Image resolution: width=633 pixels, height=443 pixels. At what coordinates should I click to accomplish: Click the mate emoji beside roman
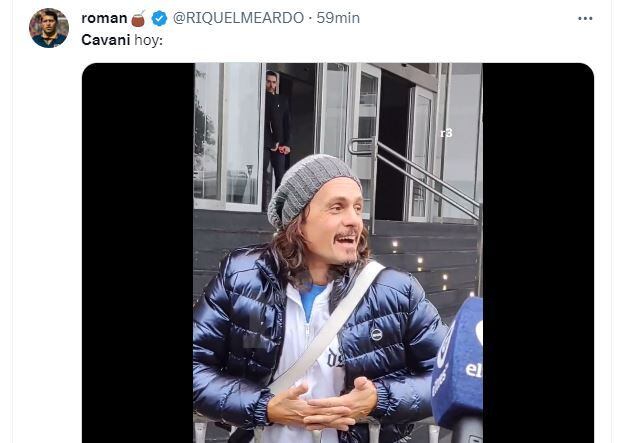(x=138, y=19)
